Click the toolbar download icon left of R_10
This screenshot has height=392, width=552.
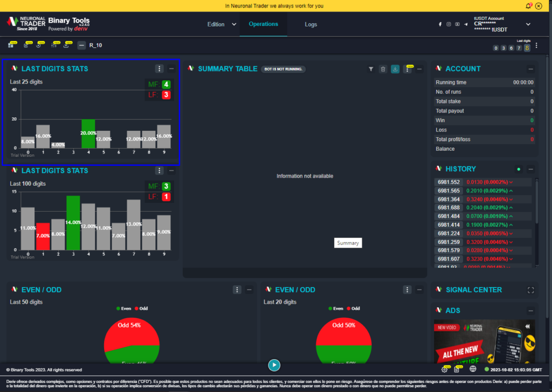[x=66, y=45]
